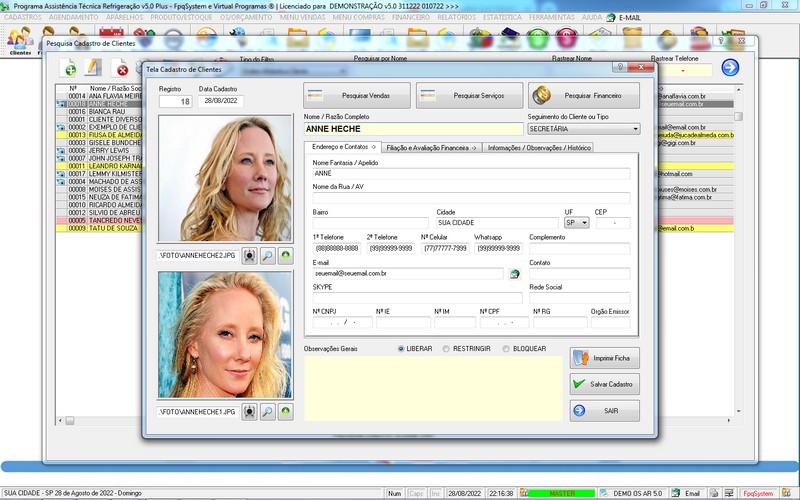Switch to Informações / Observações / Histórico tab
Viewport: 800px width, 500px height.
tap(539, 148)
